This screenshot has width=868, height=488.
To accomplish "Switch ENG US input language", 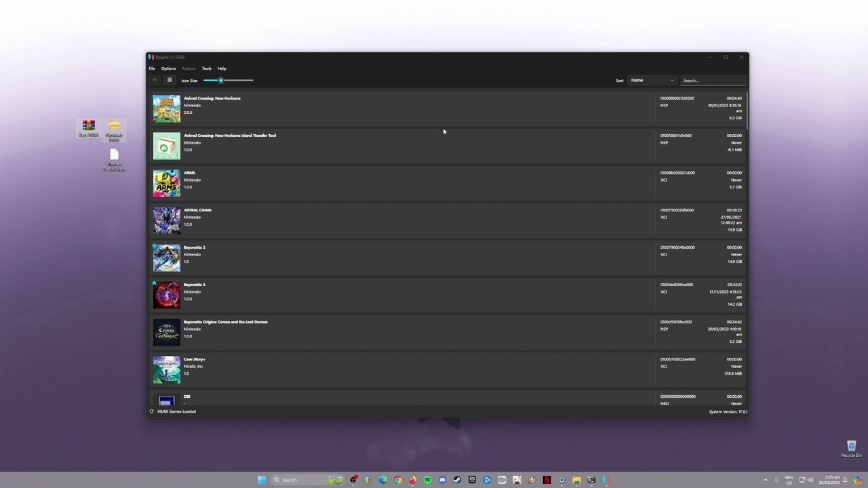I will (789, 480).
